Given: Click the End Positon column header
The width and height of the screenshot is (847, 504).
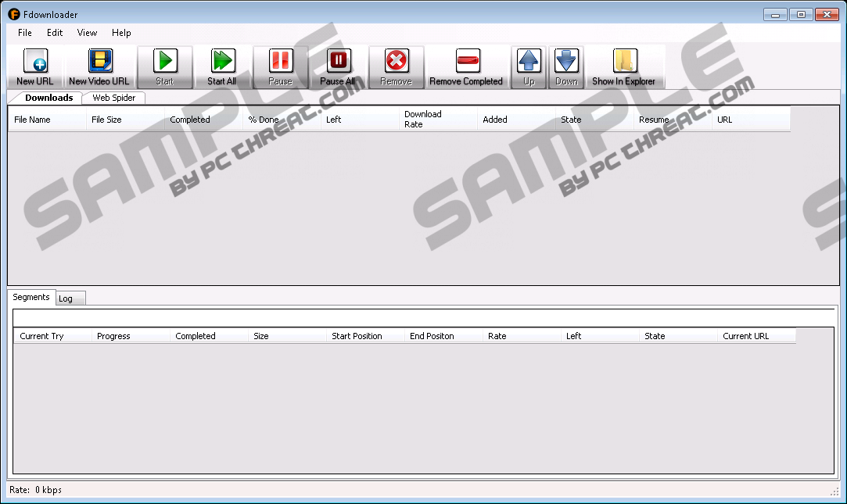Looking at the screenshot, I should coord(443,336).
